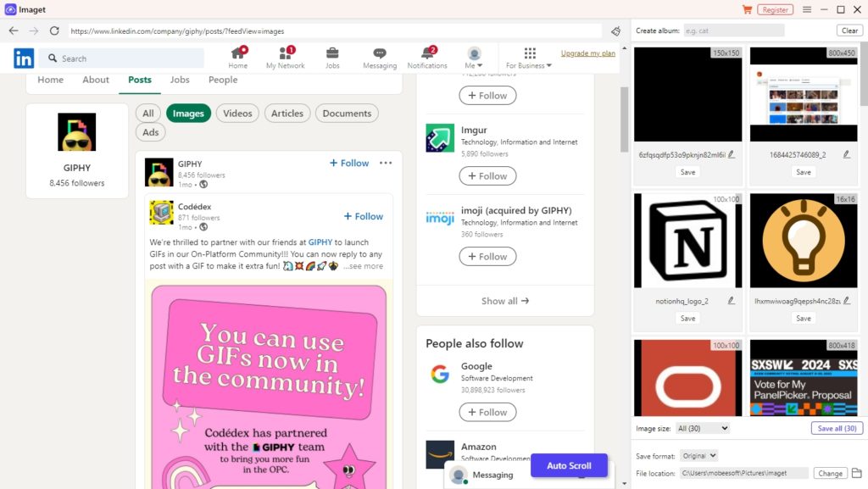The image size is (868, 489).
Task: Select the Articles filter chip
Action: (287, 114)
